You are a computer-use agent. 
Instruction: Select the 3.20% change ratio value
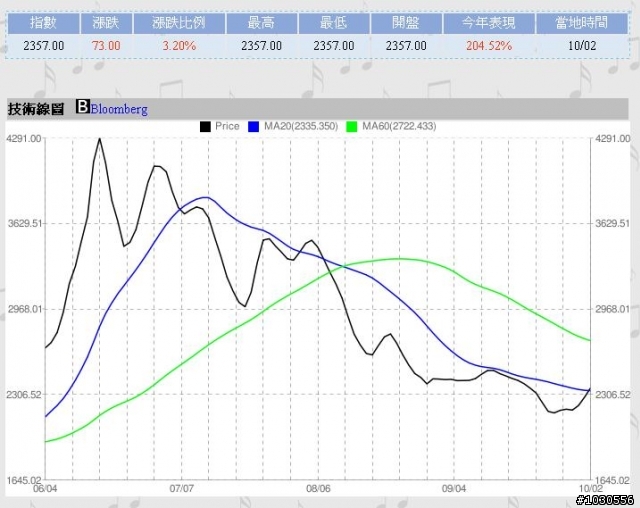179,46
